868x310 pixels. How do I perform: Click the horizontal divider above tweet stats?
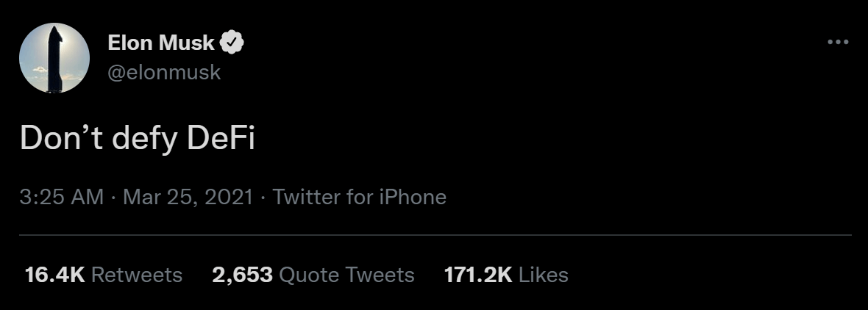pyautogui.click(x=434, y=235)
